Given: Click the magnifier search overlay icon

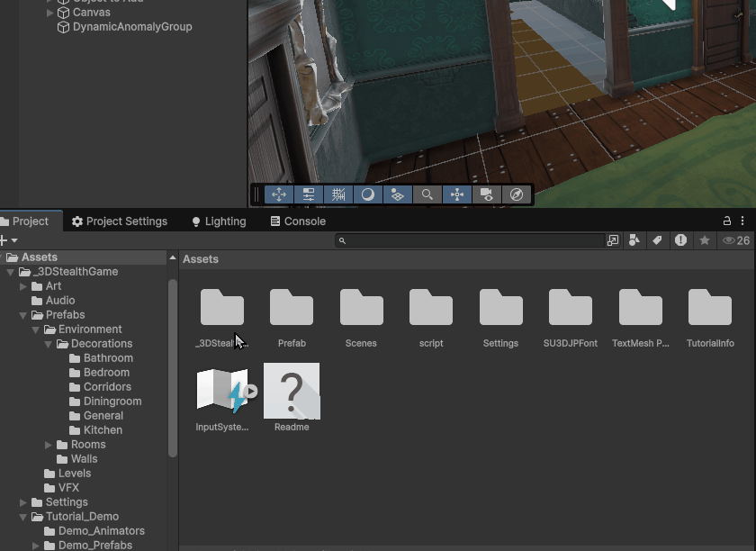Looking at the screenshot, I should pos(427,194).
